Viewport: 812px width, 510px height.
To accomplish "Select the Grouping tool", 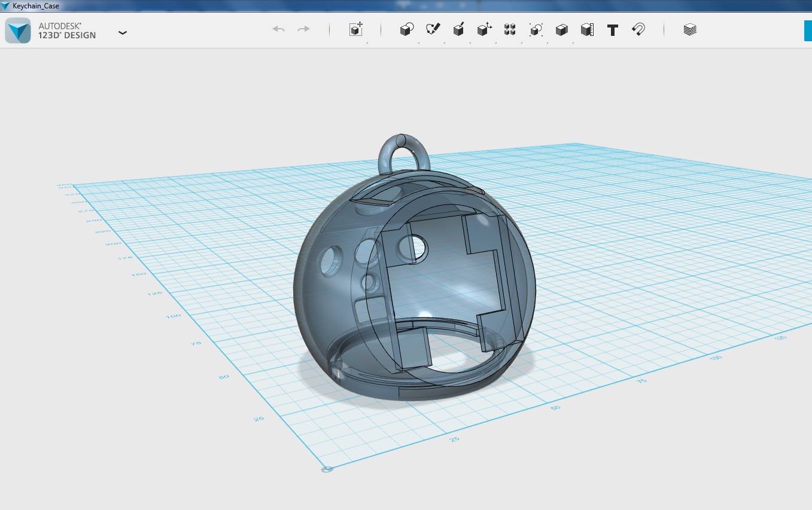I will point(536,29).
